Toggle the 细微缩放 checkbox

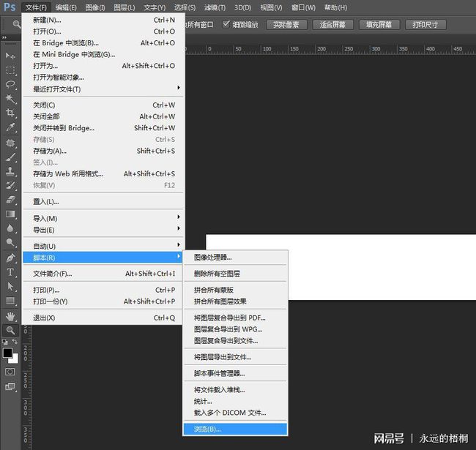tap(226, 24)
